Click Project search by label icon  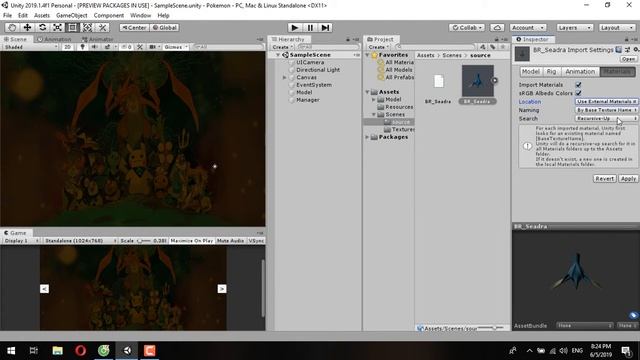click(x=493, y=47)
